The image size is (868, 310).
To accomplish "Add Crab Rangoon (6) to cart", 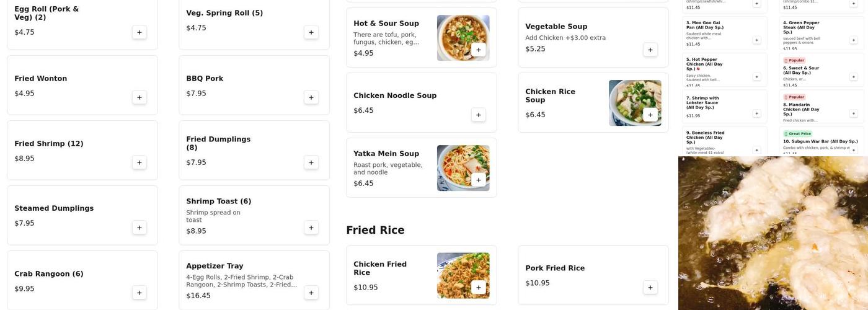I will tap(139, 293).
